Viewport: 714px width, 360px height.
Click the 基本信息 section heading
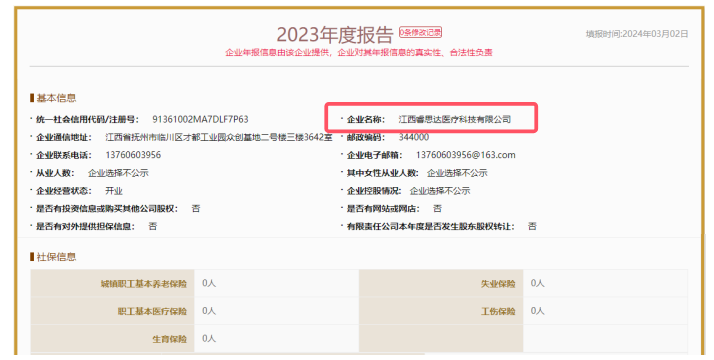tap(56, 98)
